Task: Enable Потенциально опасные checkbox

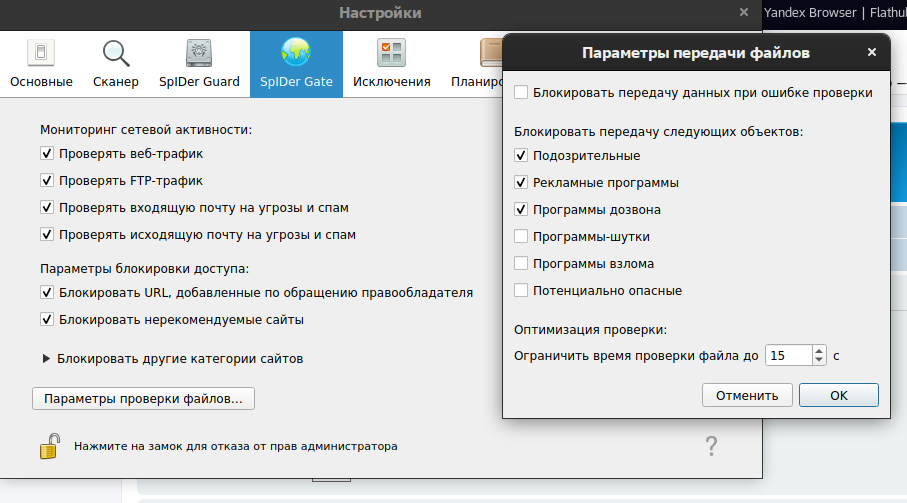Action: click(521, 290)
